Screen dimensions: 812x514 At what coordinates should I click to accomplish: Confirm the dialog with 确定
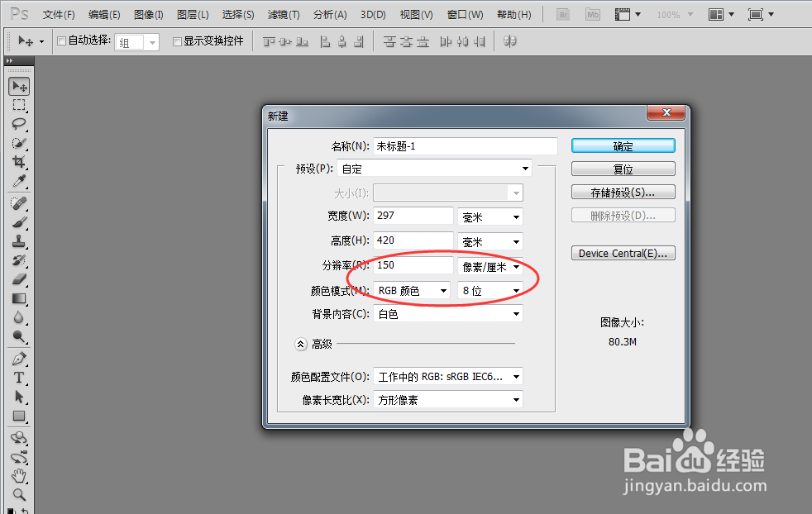click(x=623, y=146)
